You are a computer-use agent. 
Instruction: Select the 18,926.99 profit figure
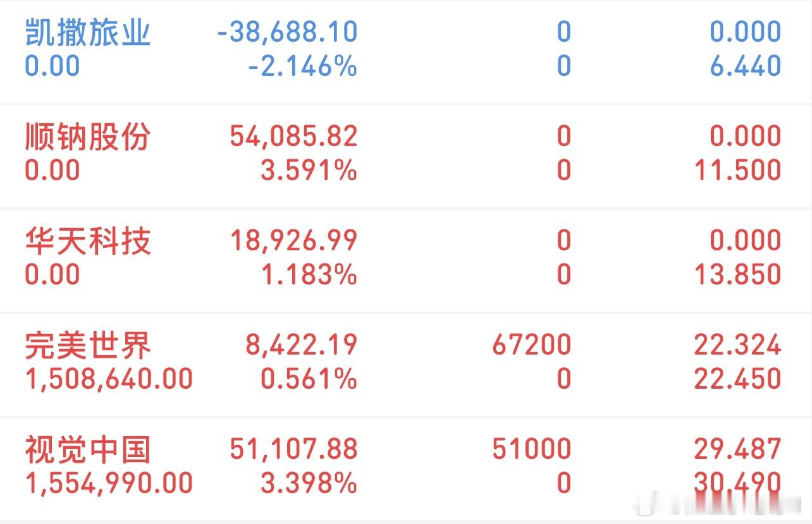[x=293, y=240]
